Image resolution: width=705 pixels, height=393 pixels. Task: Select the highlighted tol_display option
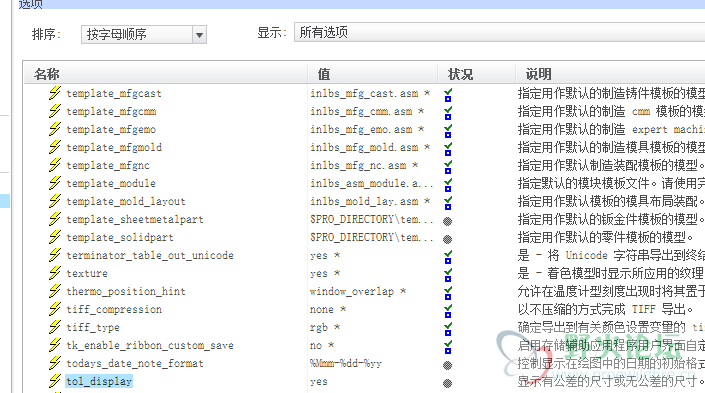99,381
